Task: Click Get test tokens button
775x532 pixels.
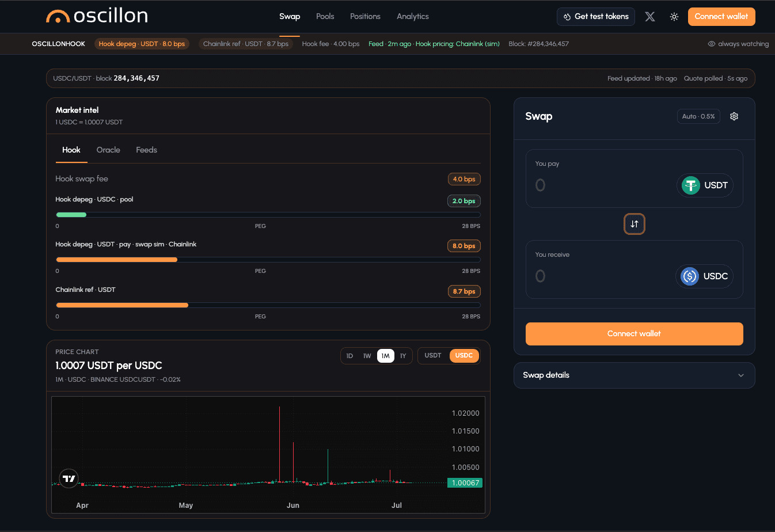Action: coord(596,17)
